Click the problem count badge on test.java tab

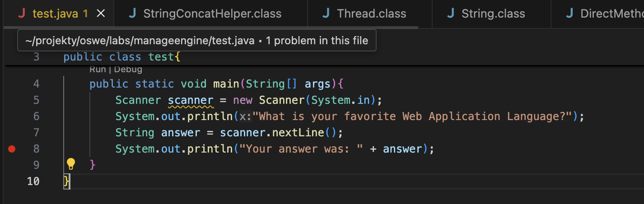tap(85, 14)
